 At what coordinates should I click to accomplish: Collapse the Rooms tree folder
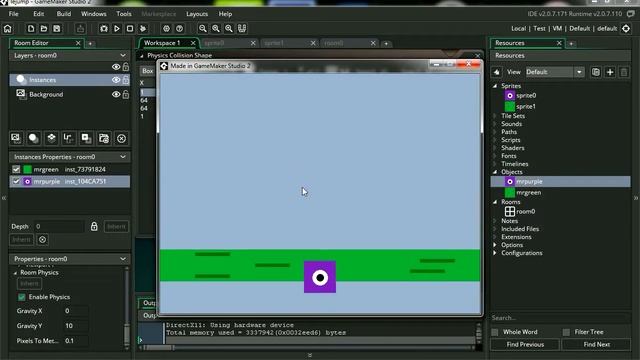pyautogui.click(x=495, y=202)
